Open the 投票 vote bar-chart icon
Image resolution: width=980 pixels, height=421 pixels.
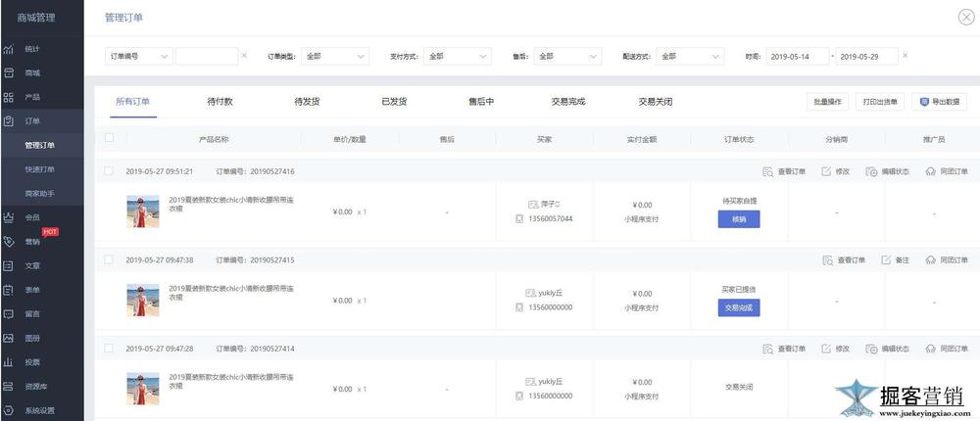coord(8,362)
